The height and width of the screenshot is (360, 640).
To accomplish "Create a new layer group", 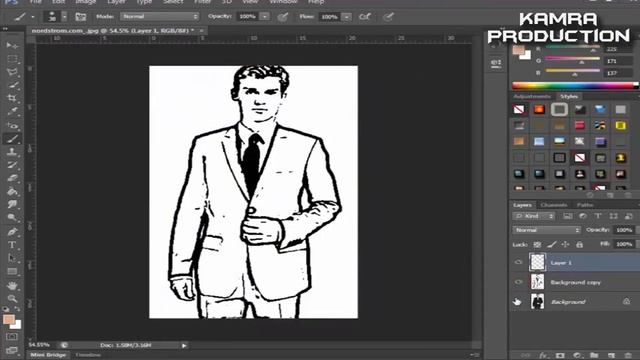I will pos(594,356).
